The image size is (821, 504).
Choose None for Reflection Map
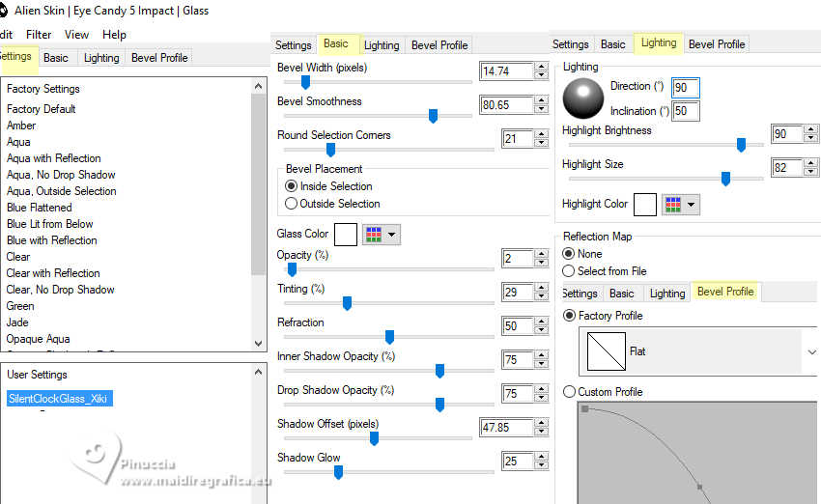582,254
